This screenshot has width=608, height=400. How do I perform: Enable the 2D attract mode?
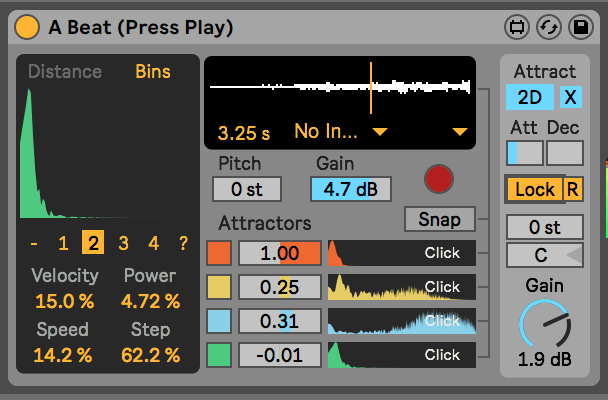coord(529,97)
